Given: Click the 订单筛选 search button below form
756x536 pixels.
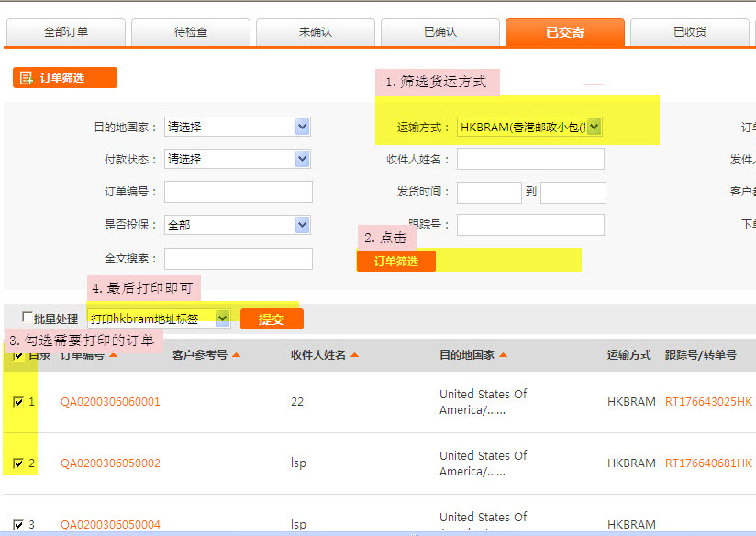Looking at the screenshot, I should click(x=396, y=262).
